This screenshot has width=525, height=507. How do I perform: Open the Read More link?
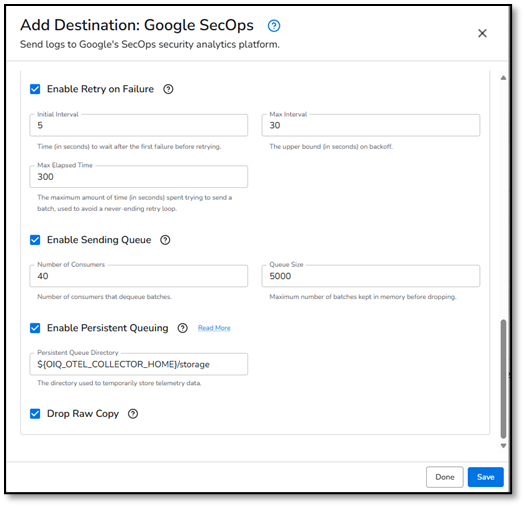[x=214, y=328]
